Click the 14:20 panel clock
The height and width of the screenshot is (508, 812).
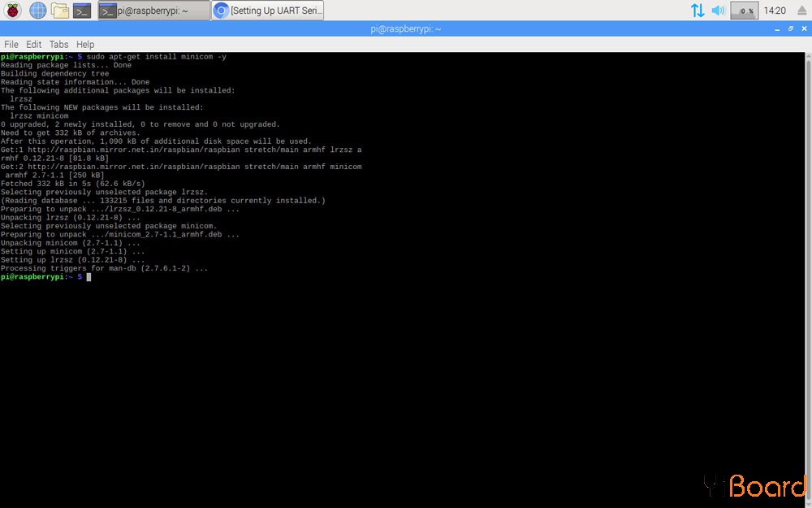775,11
